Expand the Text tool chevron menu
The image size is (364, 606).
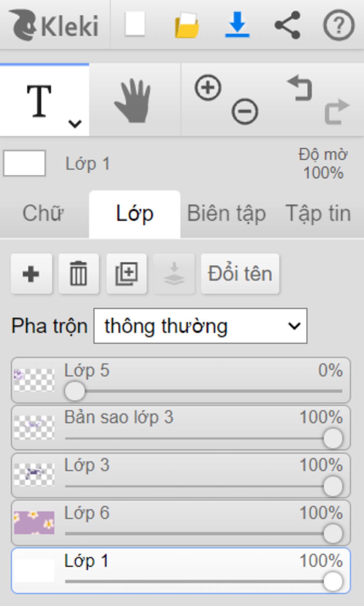pos(75,123)
